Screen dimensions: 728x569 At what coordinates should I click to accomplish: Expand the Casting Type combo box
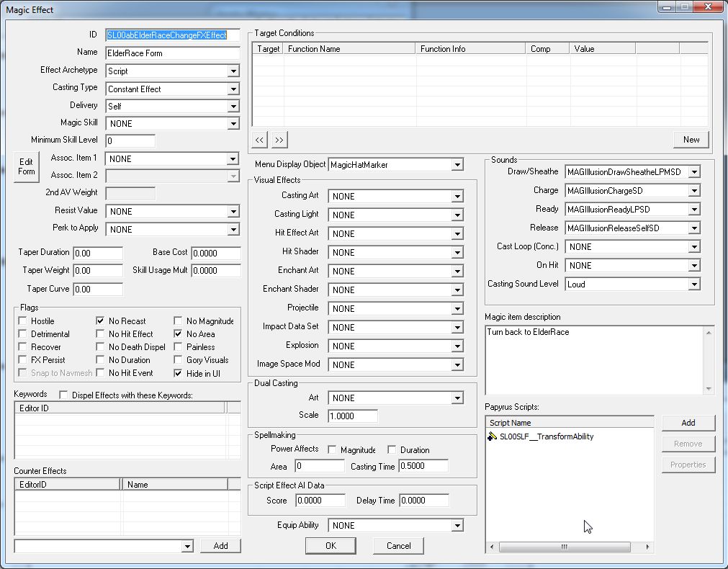coord(233,89)
